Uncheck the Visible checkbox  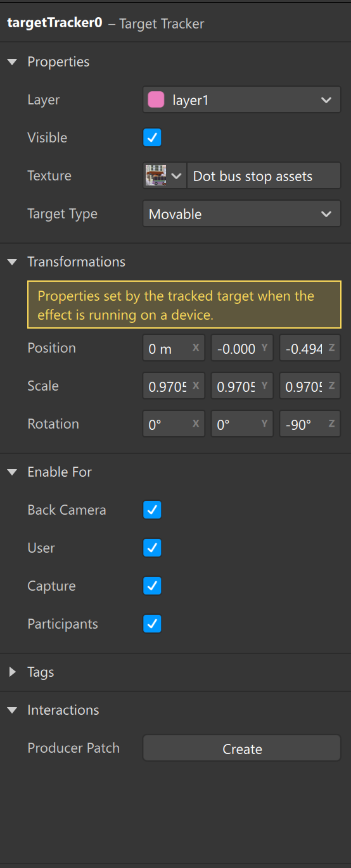pyautogui.click(x=152, y=137)
